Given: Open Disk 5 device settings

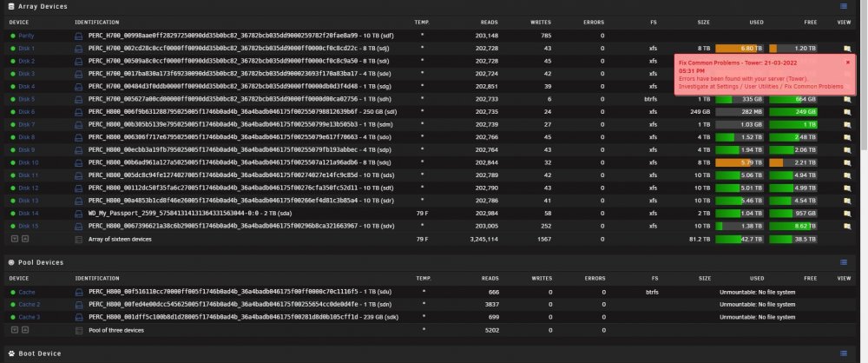Looking at the screenshot, I should pos(27,99).
